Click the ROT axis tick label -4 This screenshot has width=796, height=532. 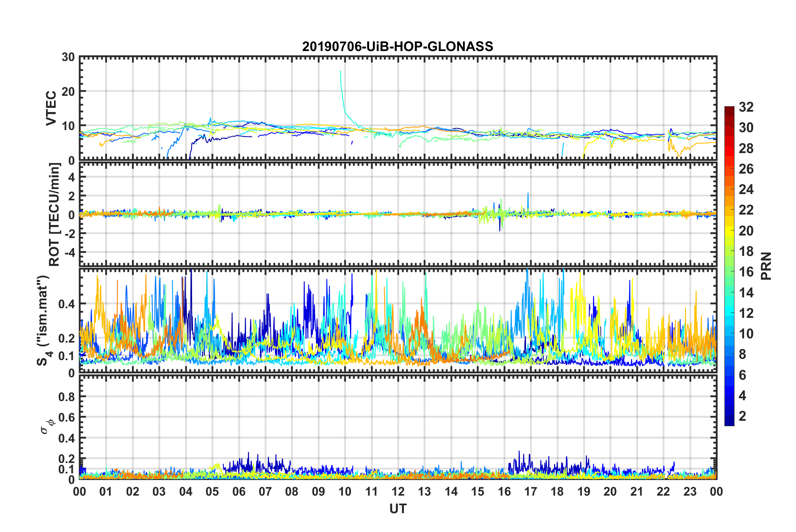pos(69,252)
